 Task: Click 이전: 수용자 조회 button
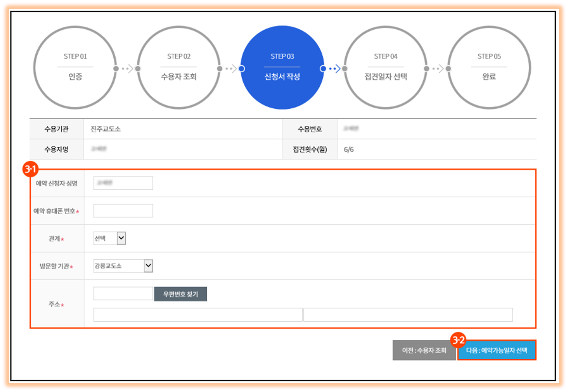424,350
